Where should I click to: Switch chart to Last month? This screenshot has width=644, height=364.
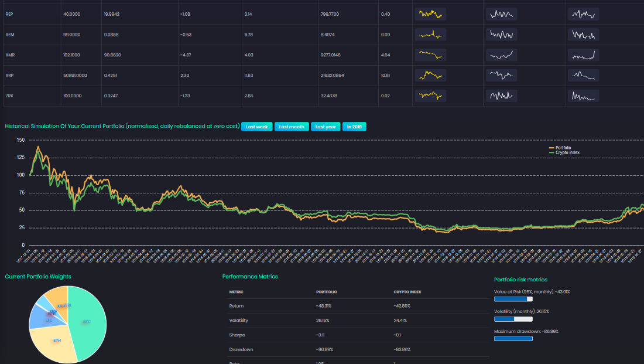pos(292,127)
